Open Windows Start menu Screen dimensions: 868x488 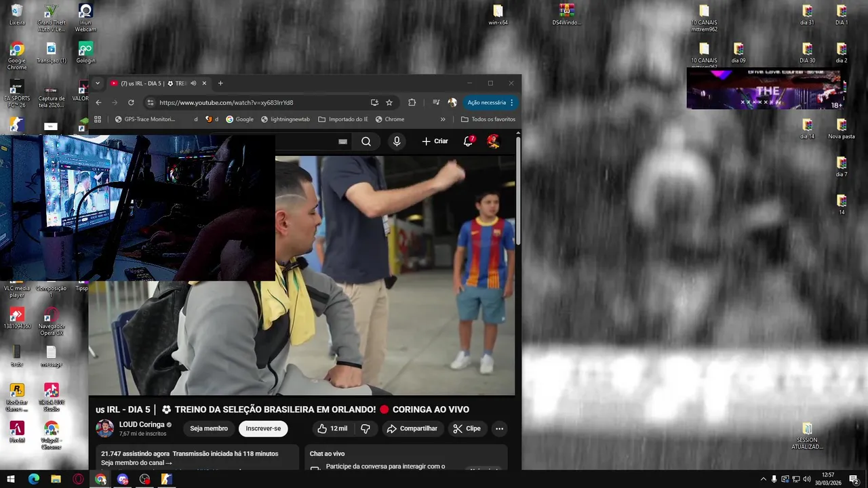coord(11,479)
